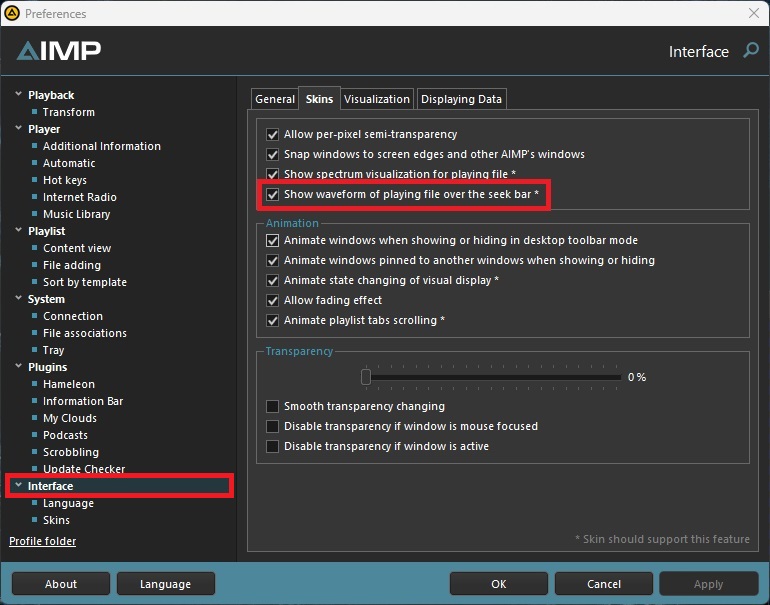Open Content view settings
This screenshot has width=770, height=605.
(x=77, y=248)
